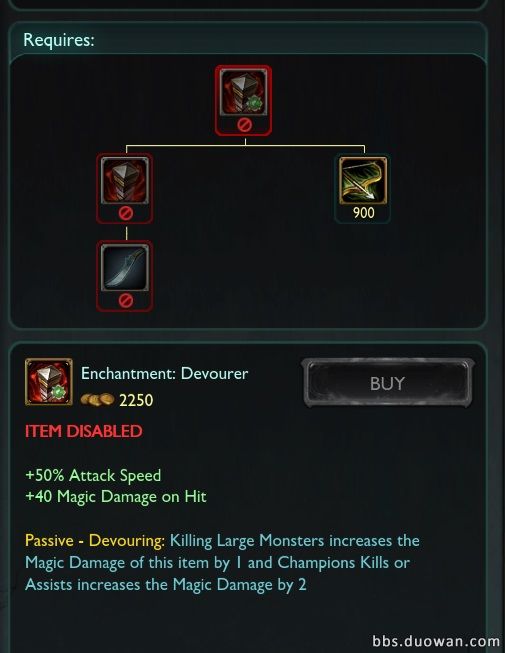Click the Devourer icon beside the item name
505x653 pixels.
tap(49, 382)
